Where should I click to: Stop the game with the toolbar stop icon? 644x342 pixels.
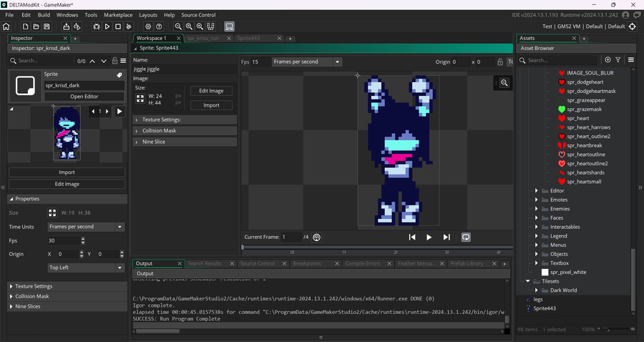[118, 26]
